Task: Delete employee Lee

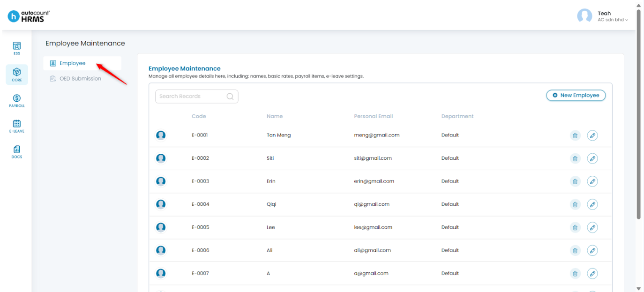Action: coord(575,227)
